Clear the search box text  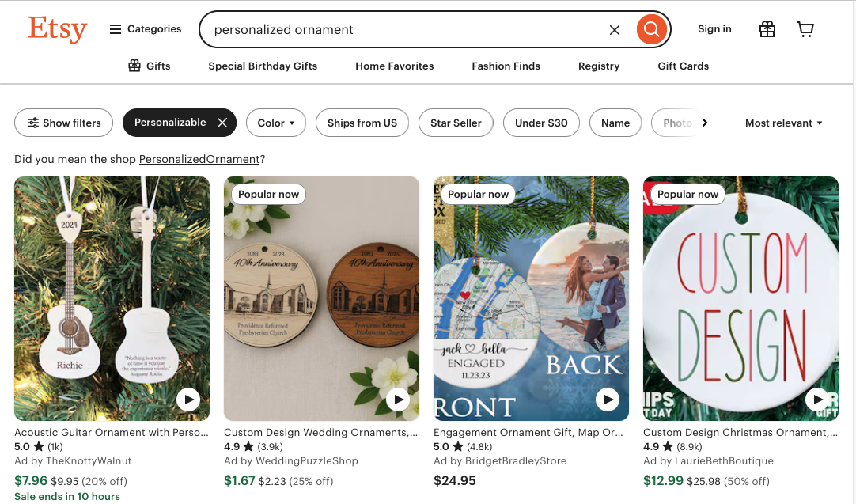pyautogui.click(x=615, y=30)
